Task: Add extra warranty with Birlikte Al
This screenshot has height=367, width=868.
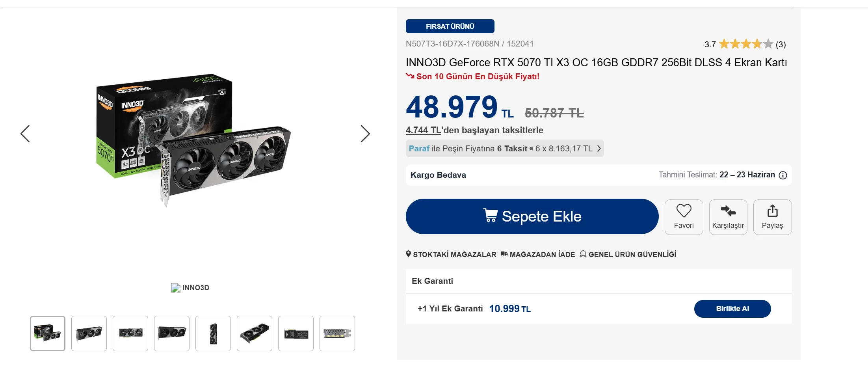Action: 732,309
